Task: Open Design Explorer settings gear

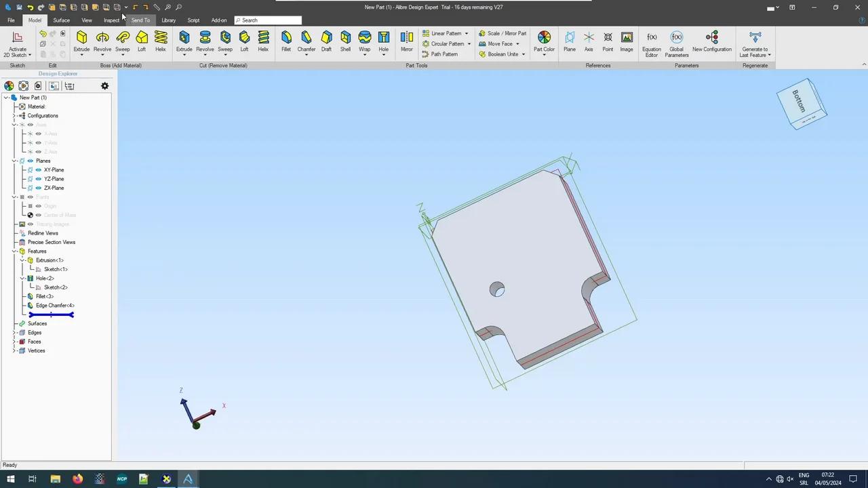Action: pyautogui.click(x=104, y=86)
